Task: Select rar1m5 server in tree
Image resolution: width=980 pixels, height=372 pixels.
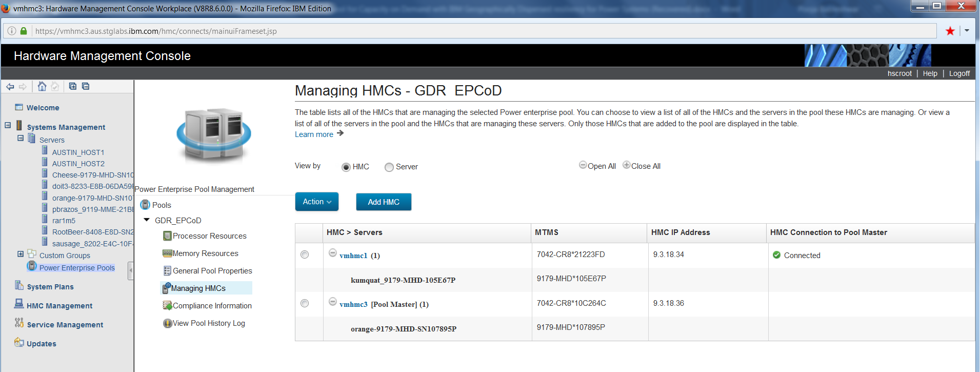Action: [x=64, y=221]
